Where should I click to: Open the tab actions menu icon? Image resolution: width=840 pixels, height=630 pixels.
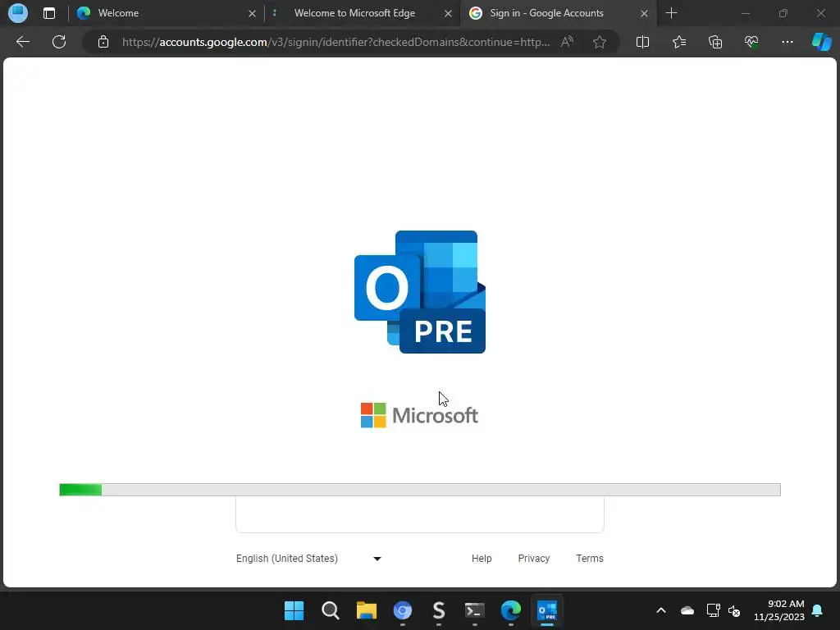49,13
